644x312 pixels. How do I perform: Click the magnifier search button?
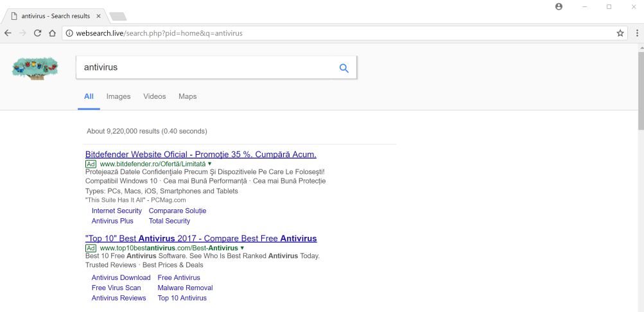coord(344,68)
